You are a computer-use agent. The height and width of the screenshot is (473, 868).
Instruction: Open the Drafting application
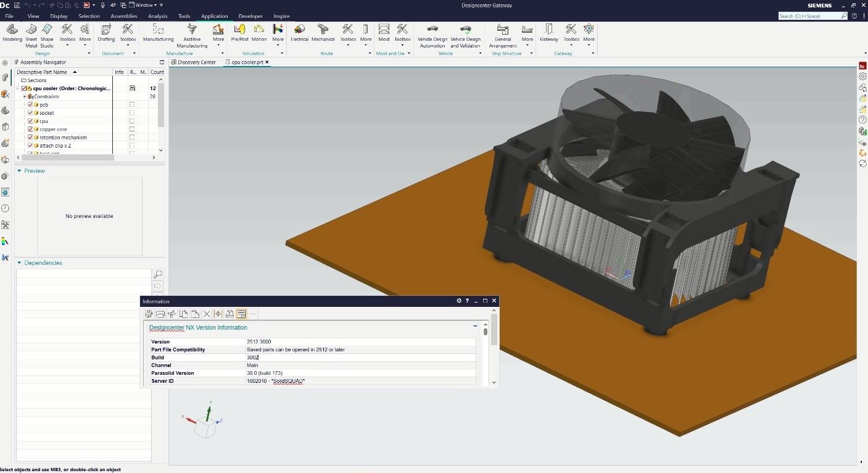(x=105, y=33)
